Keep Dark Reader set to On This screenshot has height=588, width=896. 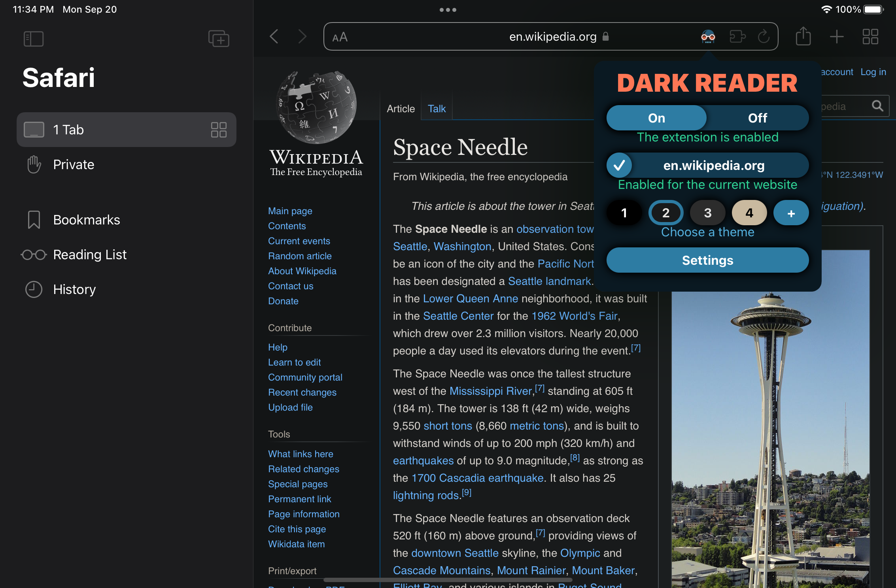click(x=656, y=117)
